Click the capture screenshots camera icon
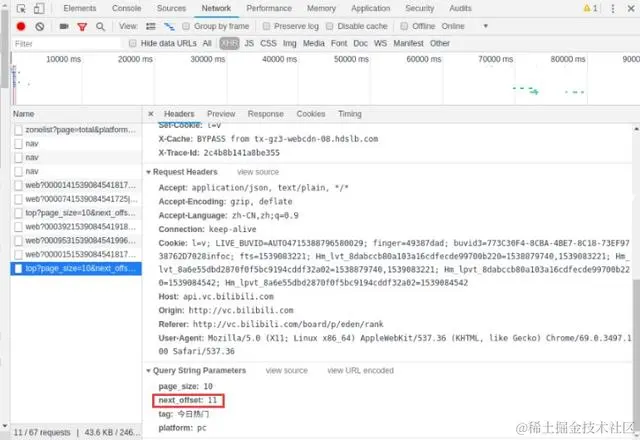The height and width of the screenshot is (440, 640). point(64,27)
